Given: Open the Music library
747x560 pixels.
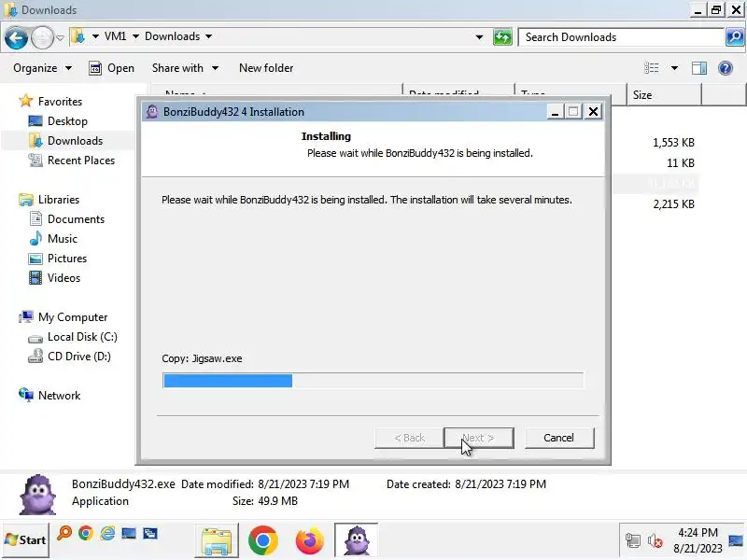Looking at the screenshot, I should (63, 239).
